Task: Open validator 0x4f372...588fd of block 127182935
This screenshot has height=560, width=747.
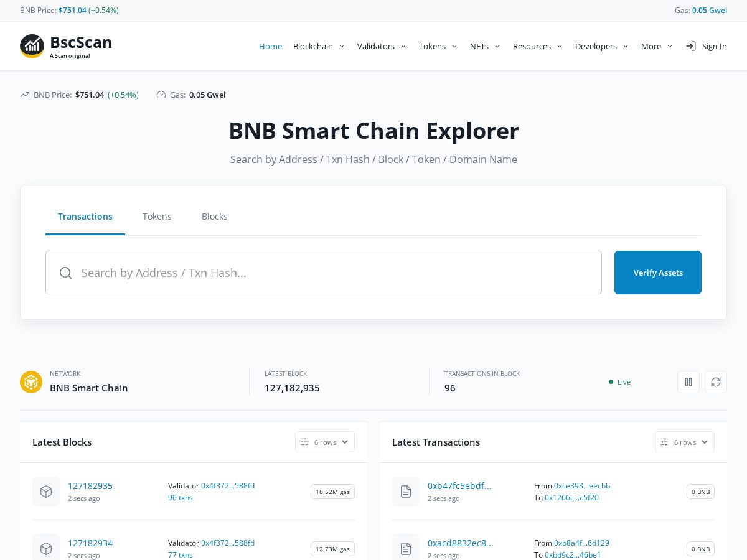Action: tap(228, 485)
